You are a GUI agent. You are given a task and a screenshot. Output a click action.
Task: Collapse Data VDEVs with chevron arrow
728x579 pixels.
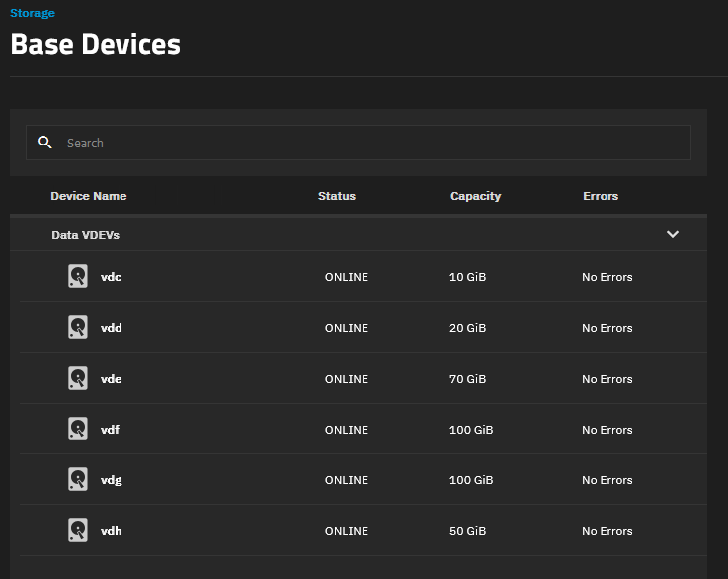673,234
